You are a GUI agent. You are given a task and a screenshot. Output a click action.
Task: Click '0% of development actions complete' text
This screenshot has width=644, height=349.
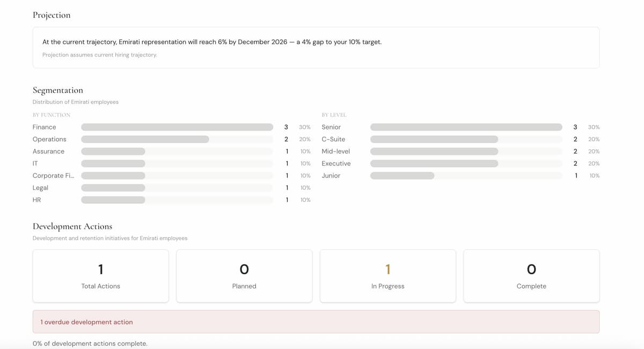click(90, 344)
